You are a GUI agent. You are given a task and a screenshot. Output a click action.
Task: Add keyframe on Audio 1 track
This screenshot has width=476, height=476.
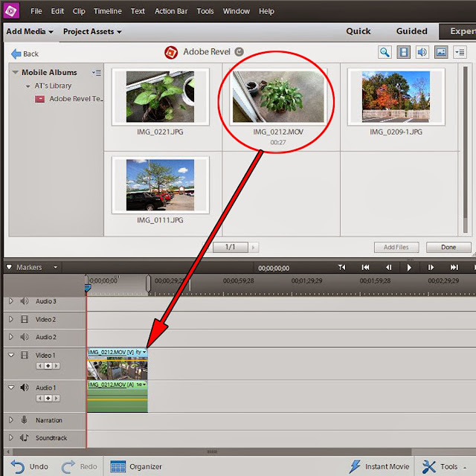coord(48,398)
